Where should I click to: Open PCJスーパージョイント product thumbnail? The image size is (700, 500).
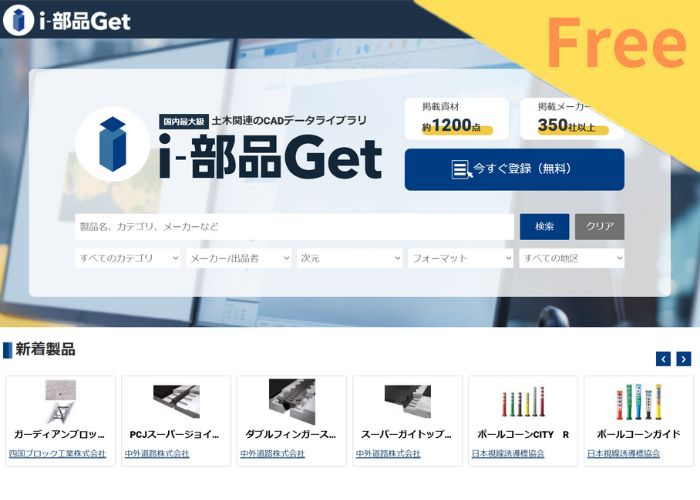(176, 401)
